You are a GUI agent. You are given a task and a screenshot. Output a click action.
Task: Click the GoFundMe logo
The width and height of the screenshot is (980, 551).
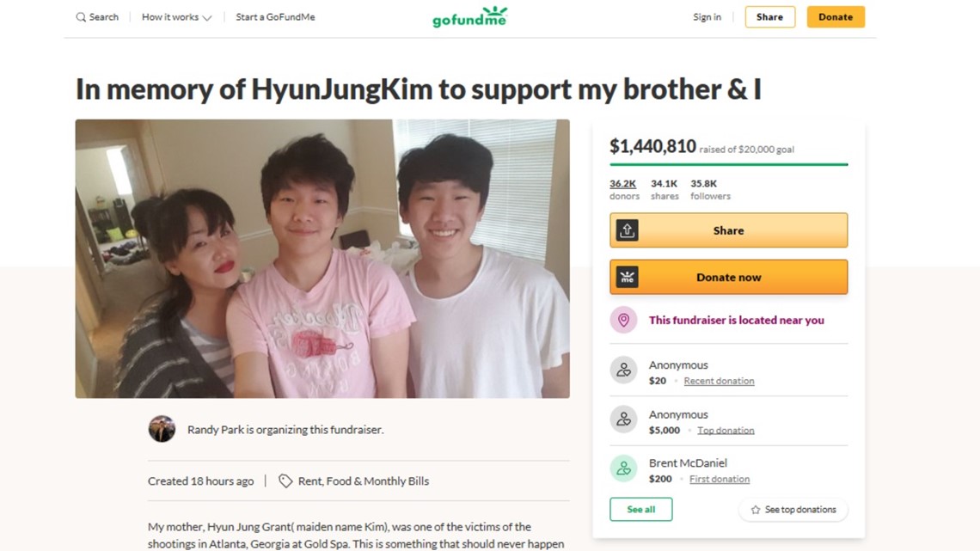[470, 17]
